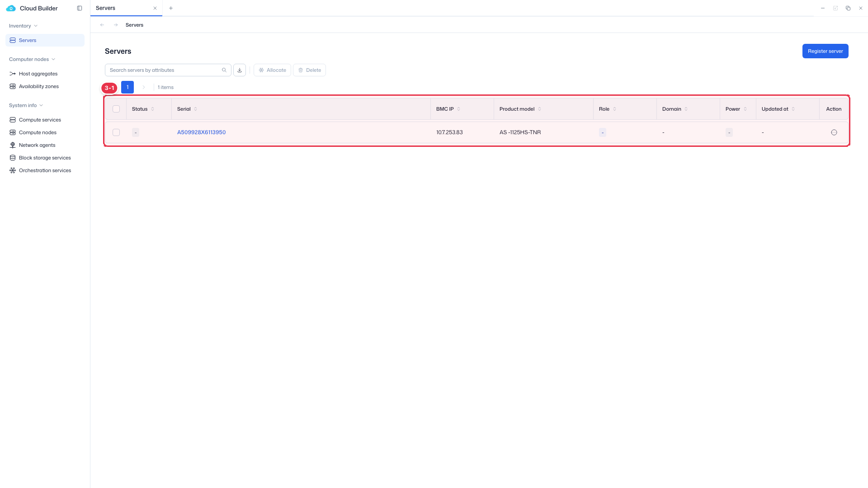The width and height of the screenshot is (868, 488).
Task: Click the Allocate button
Action: pos(272,70)
